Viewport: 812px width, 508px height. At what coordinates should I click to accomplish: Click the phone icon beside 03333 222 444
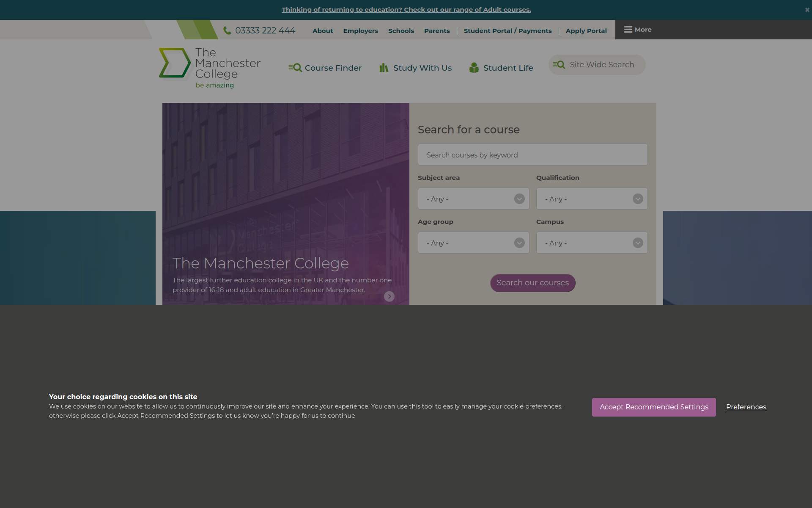point(227,30)
